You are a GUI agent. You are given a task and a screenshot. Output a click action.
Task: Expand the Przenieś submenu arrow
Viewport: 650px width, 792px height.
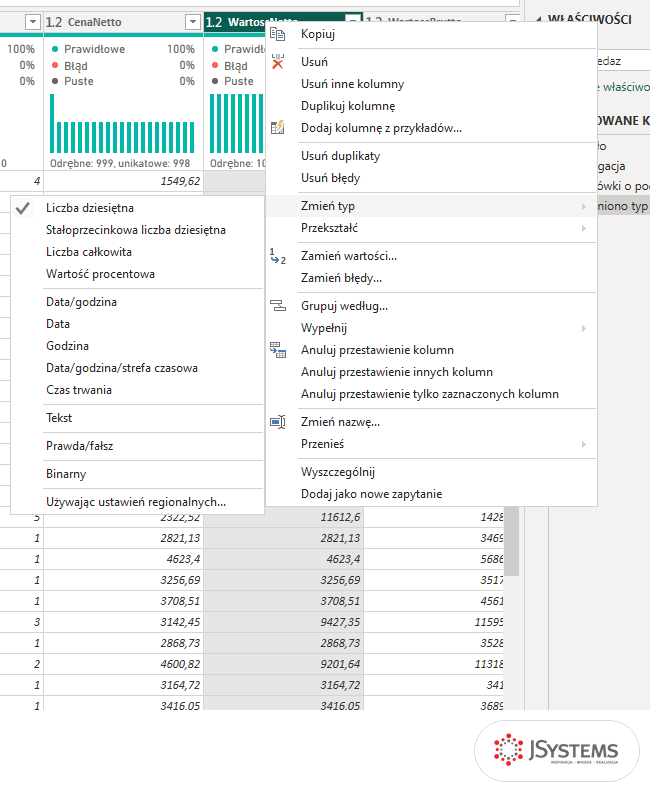[583, 444]
